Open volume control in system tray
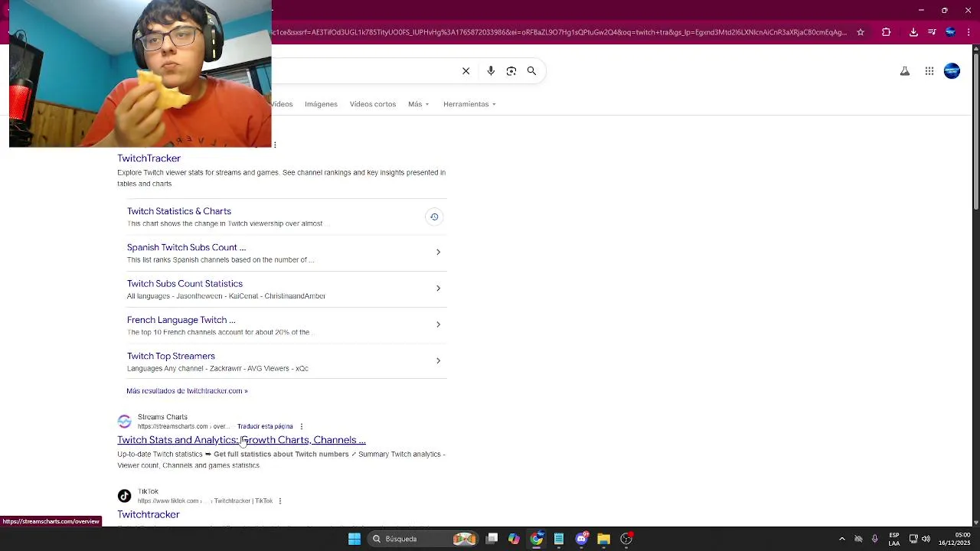Screen dimensions: 980x551 (926, 539)
